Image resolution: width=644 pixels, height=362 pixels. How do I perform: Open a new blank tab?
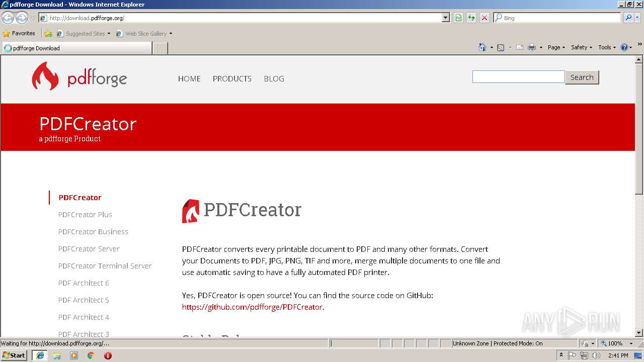click(160, 48)
